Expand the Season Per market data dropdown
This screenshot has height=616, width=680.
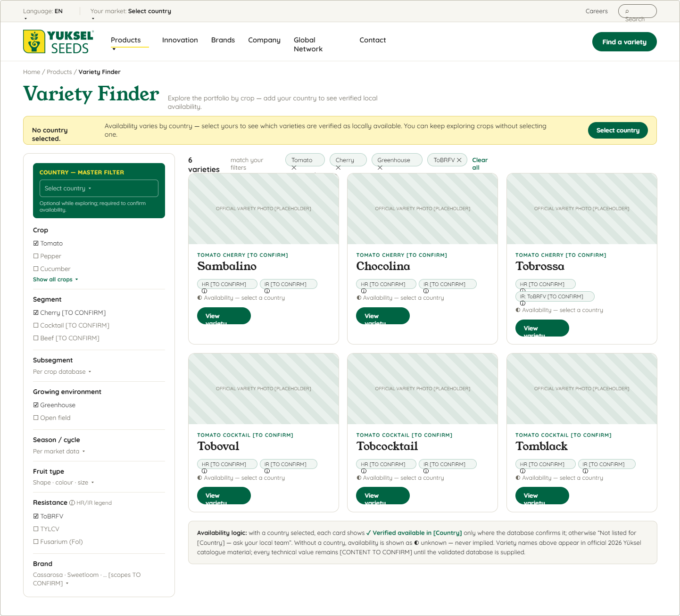59,452
